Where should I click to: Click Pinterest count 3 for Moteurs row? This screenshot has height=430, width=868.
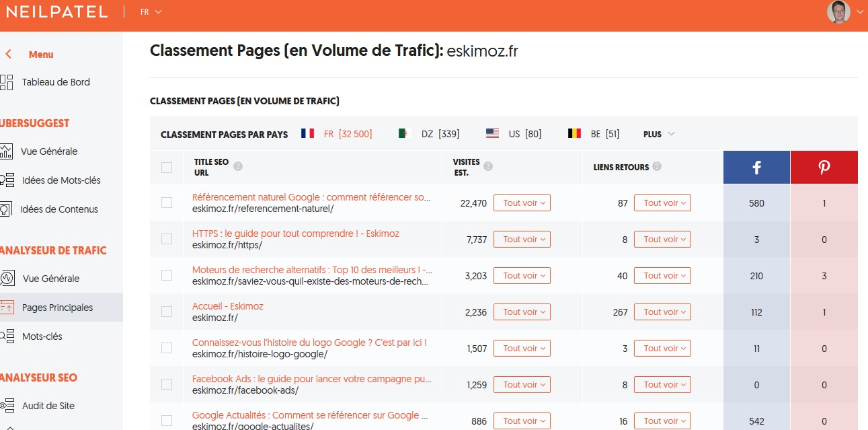(824, 276)
